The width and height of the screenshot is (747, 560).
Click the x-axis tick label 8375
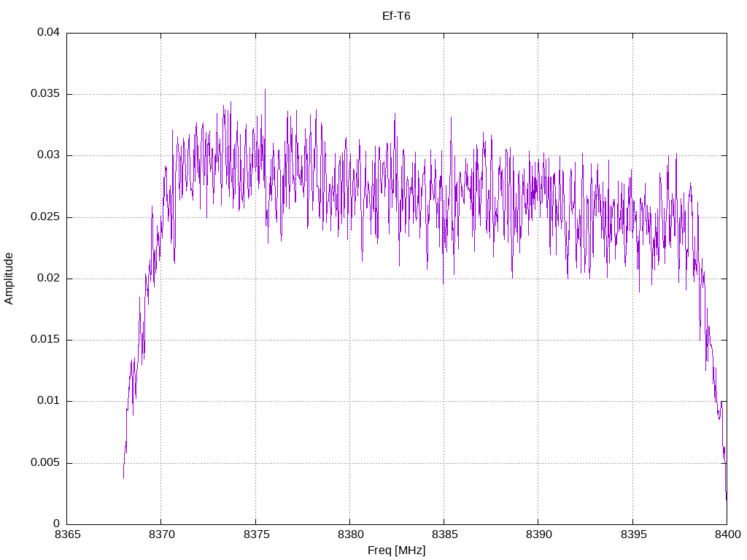click(x=256, y=534)
